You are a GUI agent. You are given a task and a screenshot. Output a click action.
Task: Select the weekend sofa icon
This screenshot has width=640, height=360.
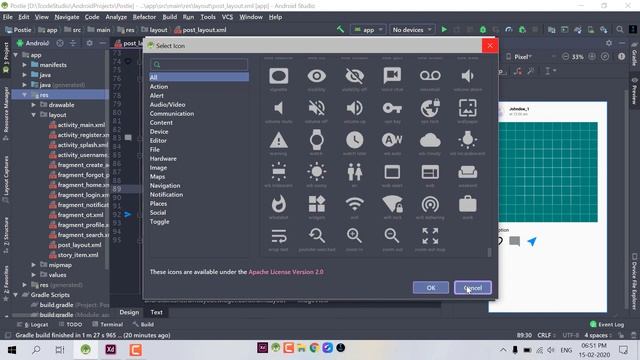click(x=467, y=172)
